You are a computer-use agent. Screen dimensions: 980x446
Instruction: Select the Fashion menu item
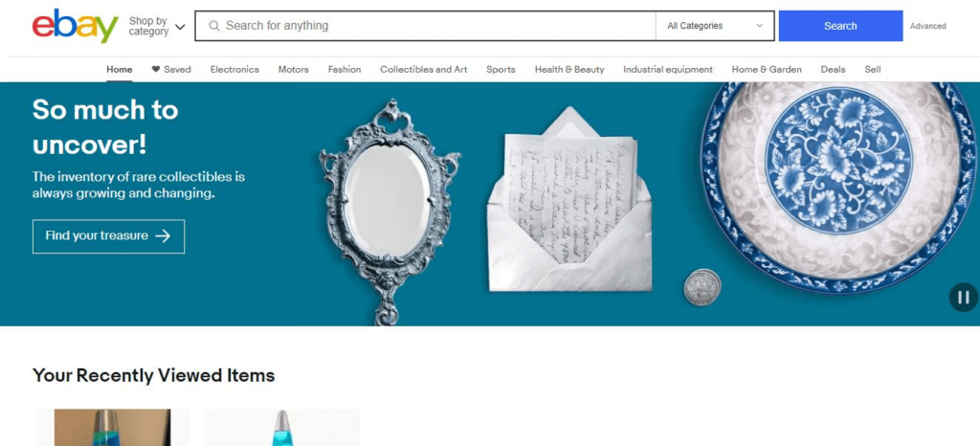(345, 69)
